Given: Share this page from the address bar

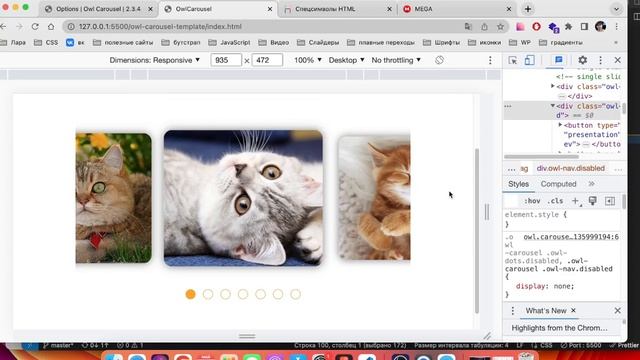Looking at the screenshot, I should pyautogui.click(x=484, y=27).
